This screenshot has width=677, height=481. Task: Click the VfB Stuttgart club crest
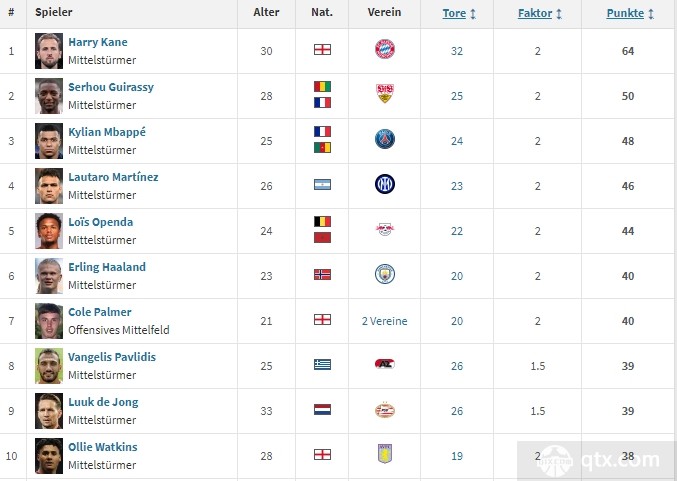[385, 95]
